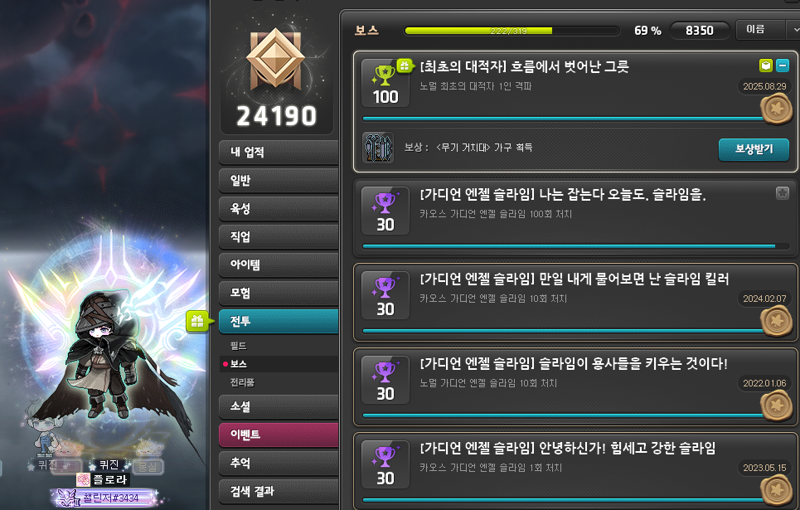Open the 내 업적 menu tab
Screen dimensions: 800x510
pos(279,152)
